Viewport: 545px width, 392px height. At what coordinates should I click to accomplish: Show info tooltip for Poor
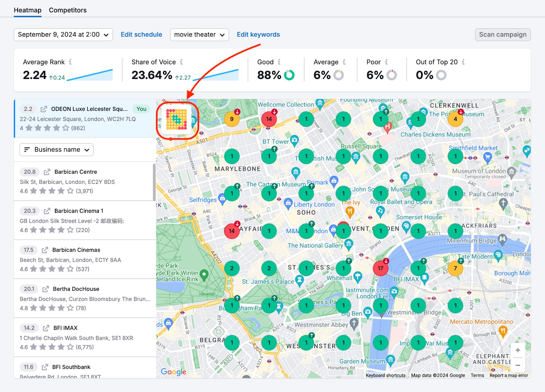(x=386, y=62)
